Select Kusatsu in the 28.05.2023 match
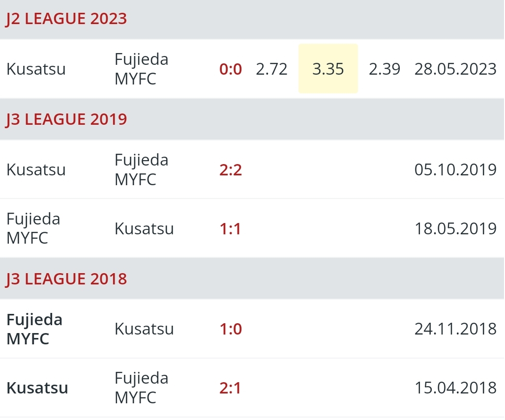The image size is (505, 420). point(36,69)
